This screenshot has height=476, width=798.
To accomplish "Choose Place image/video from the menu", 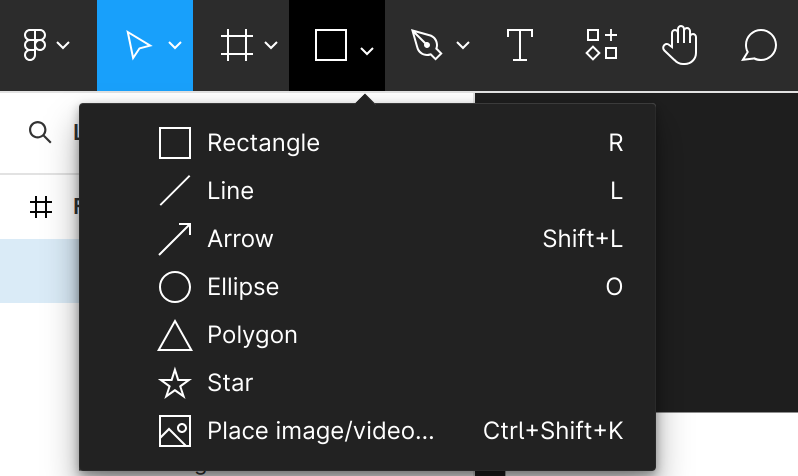I will pyautogui.click(x=367, y=431).
